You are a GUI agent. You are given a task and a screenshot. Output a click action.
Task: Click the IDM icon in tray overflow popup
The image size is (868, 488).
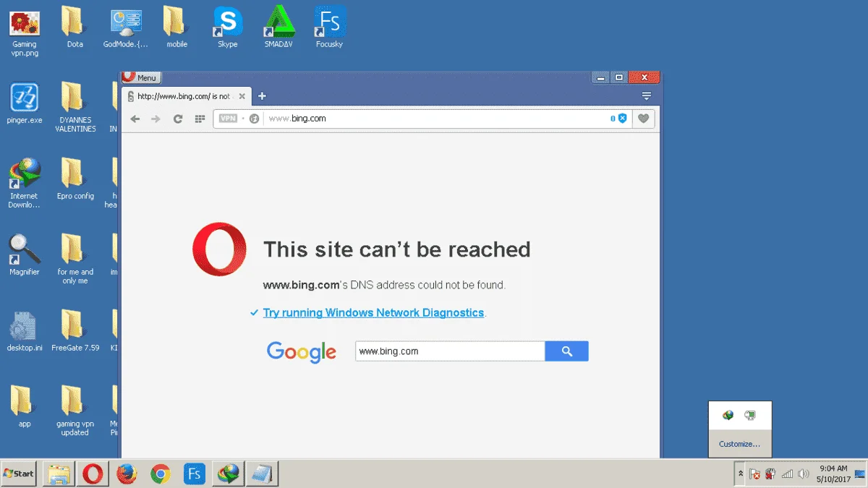pyautogui.click(x=728, y=415)
